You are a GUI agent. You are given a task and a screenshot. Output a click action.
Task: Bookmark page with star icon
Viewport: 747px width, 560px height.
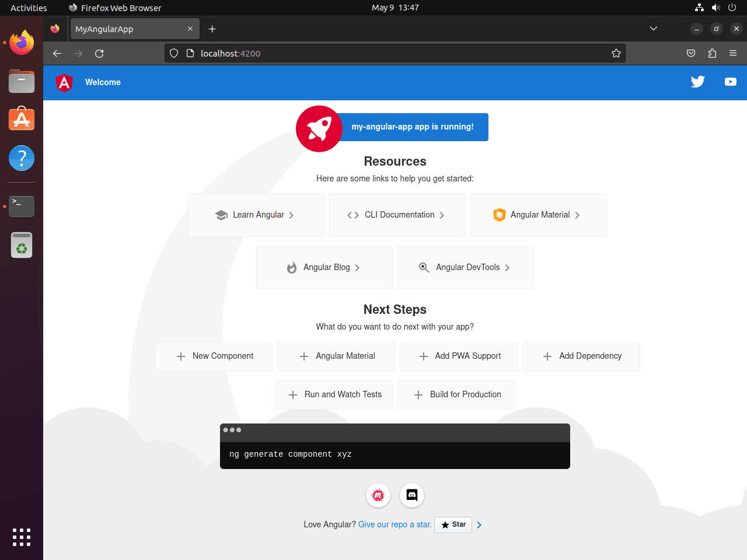[x=616, y=54]
